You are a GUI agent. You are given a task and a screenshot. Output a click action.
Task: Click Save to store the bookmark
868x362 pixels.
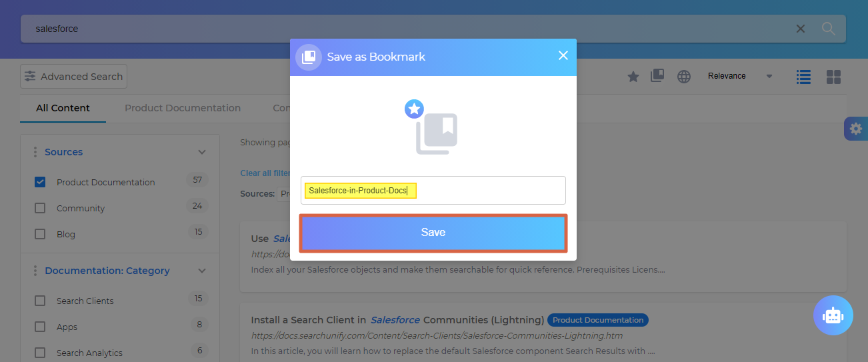point(433,233)
